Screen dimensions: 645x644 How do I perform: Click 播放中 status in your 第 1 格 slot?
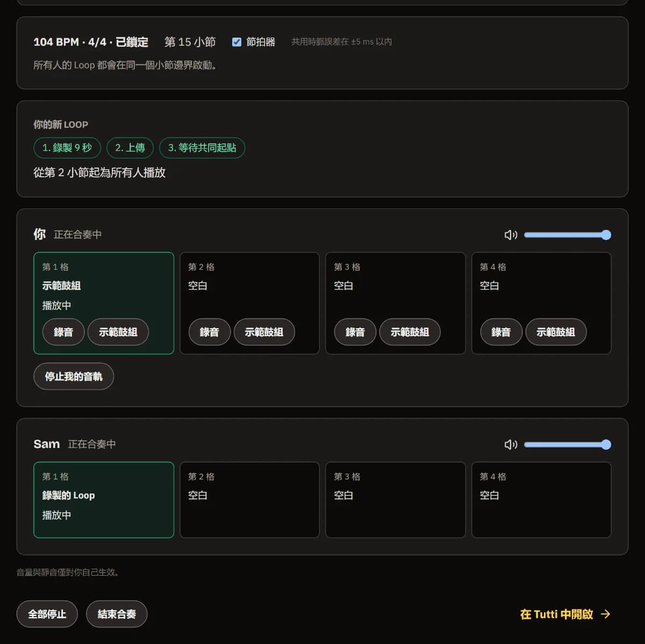click(x=56, y=306)
